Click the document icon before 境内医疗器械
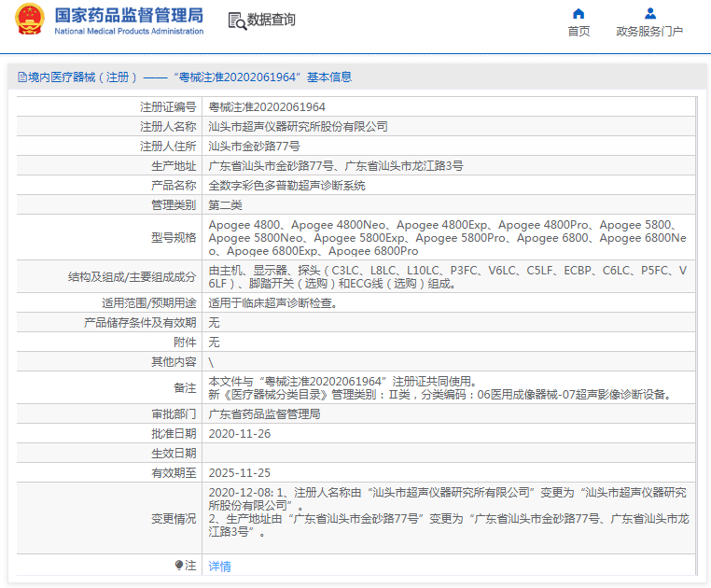Screen dimensions: 711x588 click(21, 77)
